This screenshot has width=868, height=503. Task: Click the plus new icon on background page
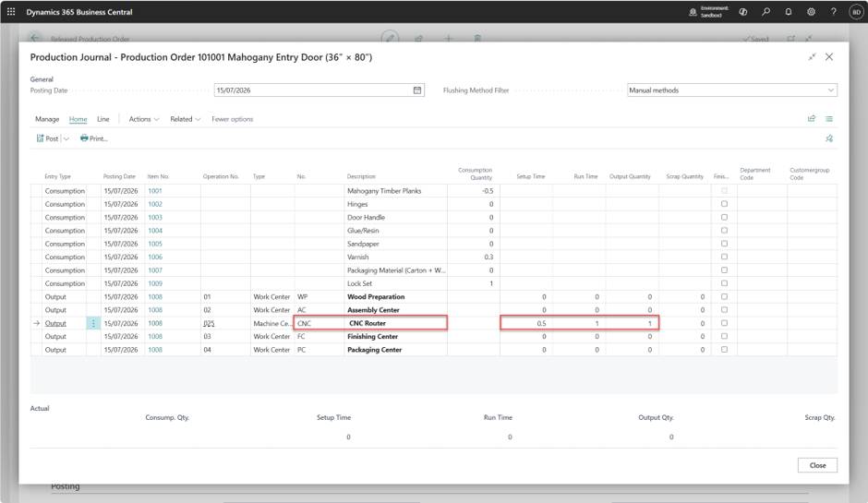[449, 38]
